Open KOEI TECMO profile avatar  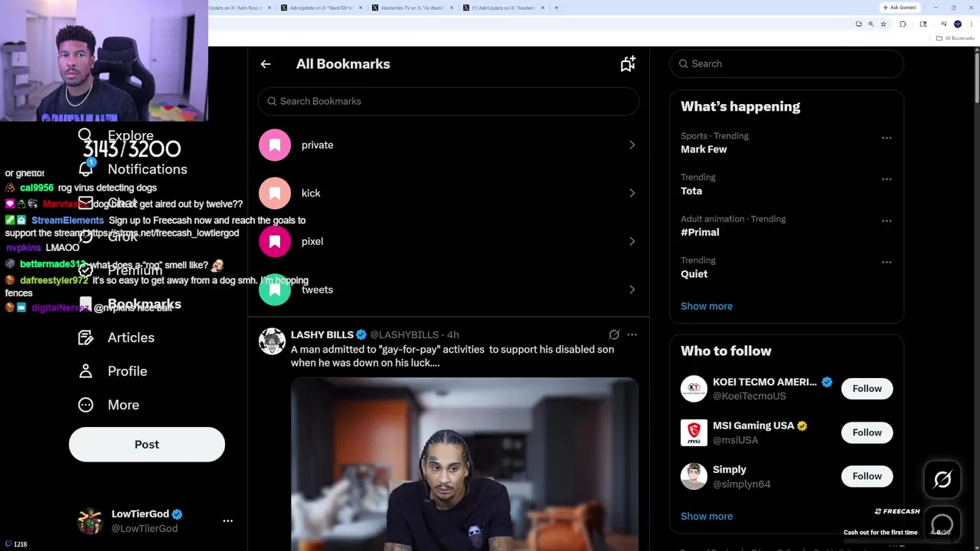coord(694,389)
